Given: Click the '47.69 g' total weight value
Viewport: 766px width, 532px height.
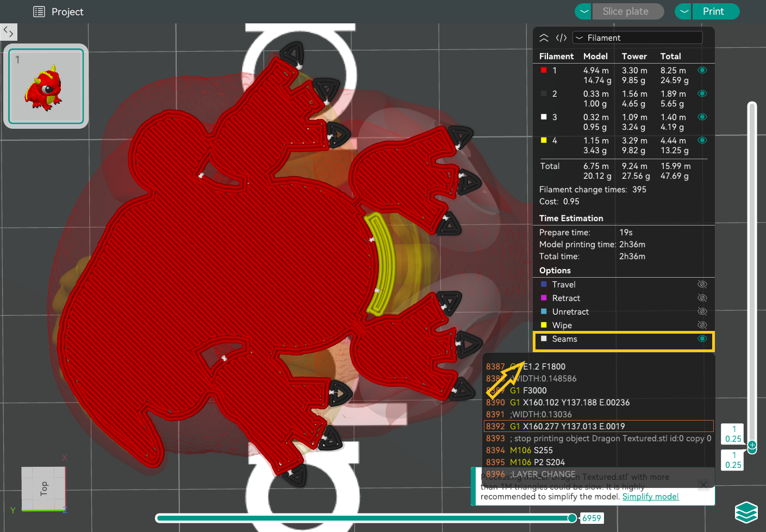Looking at the screenshot, I should (x=674, y=176).
